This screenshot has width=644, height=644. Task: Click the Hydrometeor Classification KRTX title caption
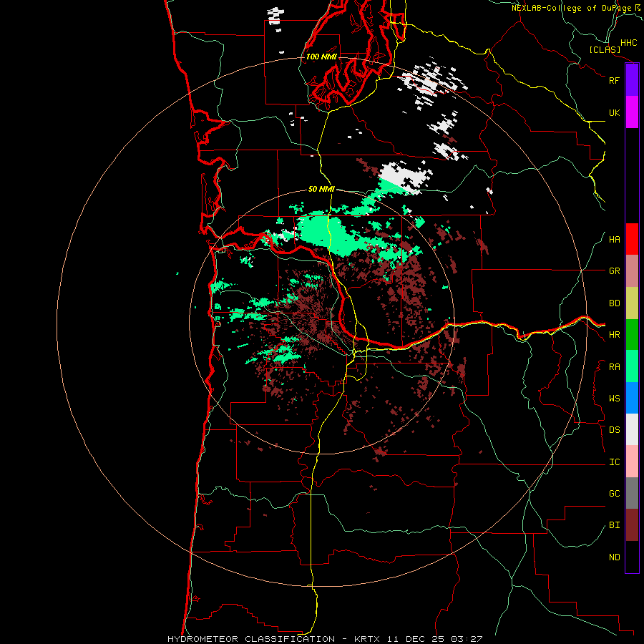point(325,639)
